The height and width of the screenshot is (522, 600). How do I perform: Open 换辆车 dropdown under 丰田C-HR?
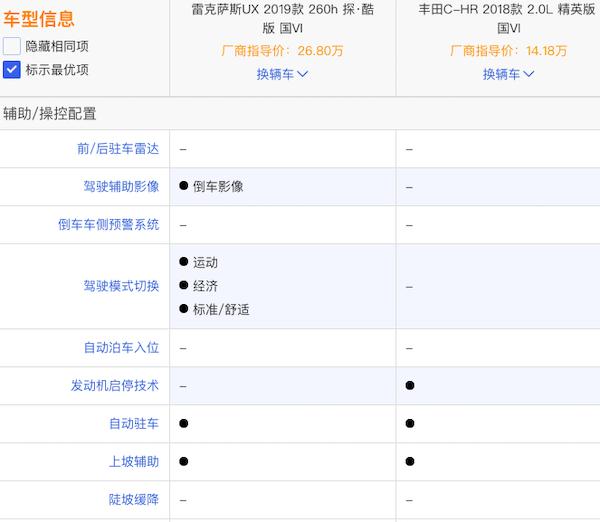click(x=508, y=74)
